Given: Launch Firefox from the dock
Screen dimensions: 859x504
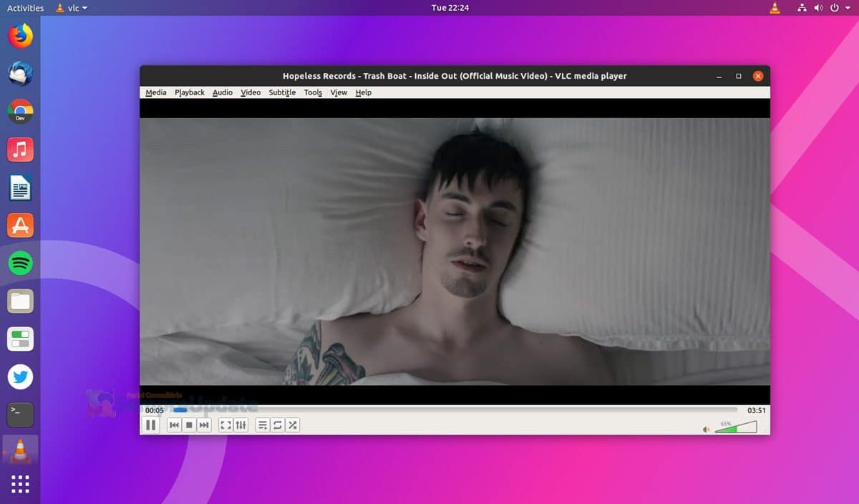Looking at the screenshot, I should tap(20, 36).
